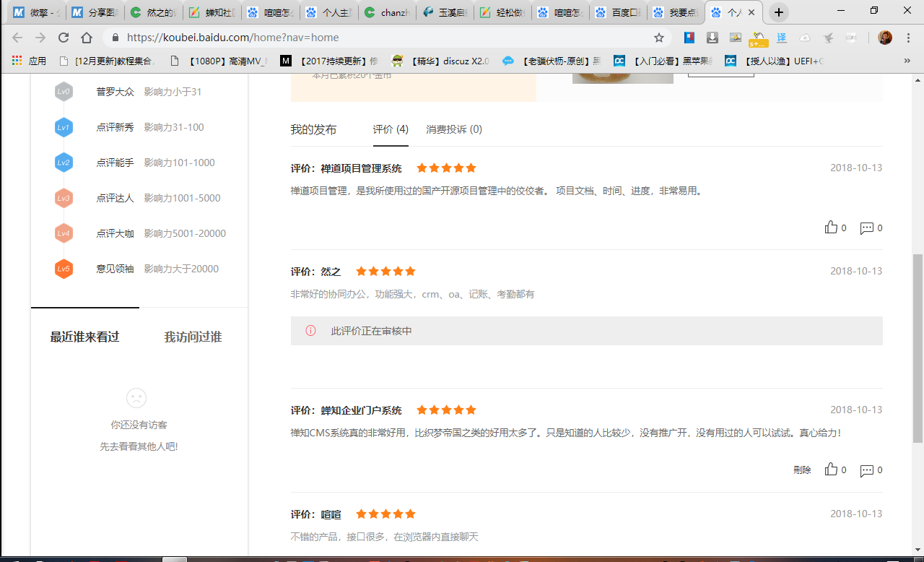Switch to the 然之的 browser tab
This screenshot has height=562, width=924.
(152, 12)
